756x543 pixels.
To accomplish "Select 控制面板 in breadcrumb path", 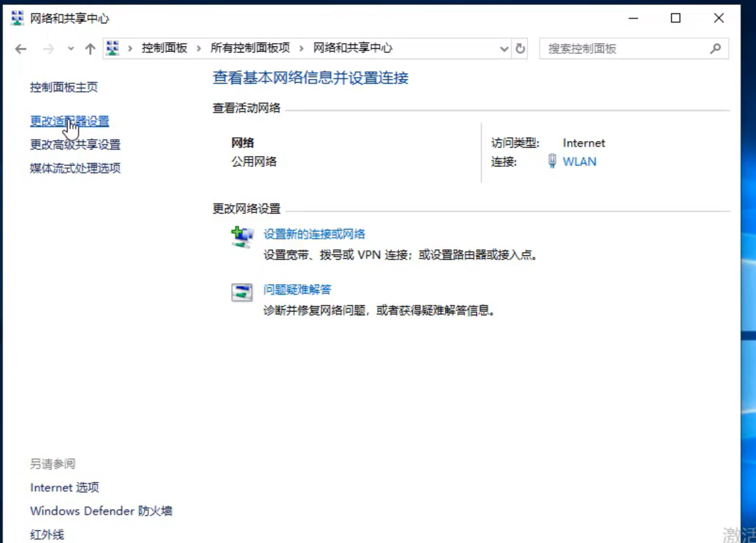I will point(164,48).
